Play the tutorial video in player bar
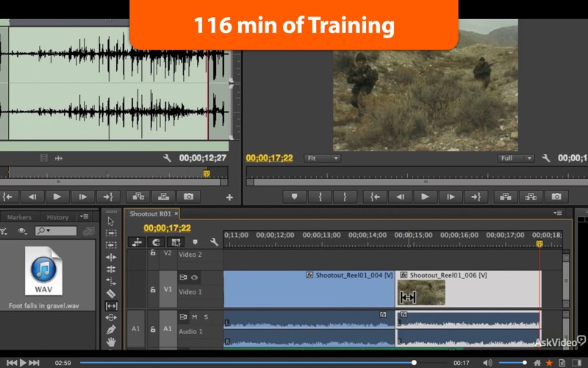Viewport: 588px width, 368px height. tap(23, 362)
